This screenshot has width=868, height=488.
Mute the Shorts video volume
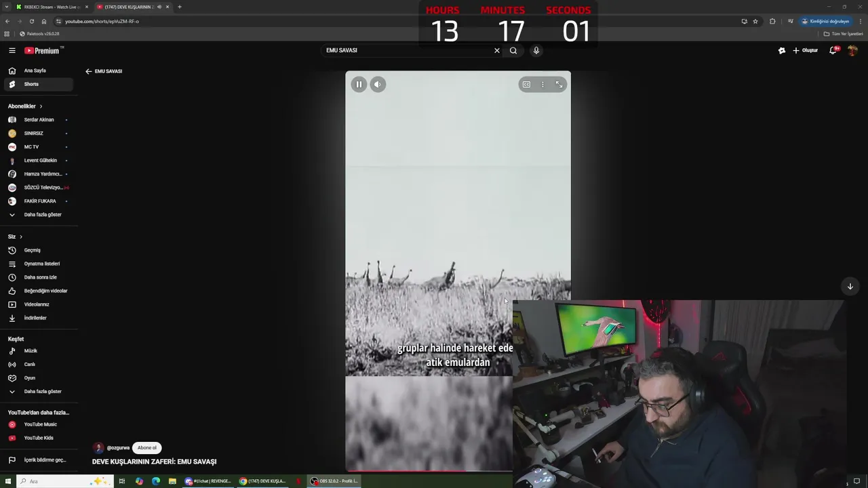point(378,84)
